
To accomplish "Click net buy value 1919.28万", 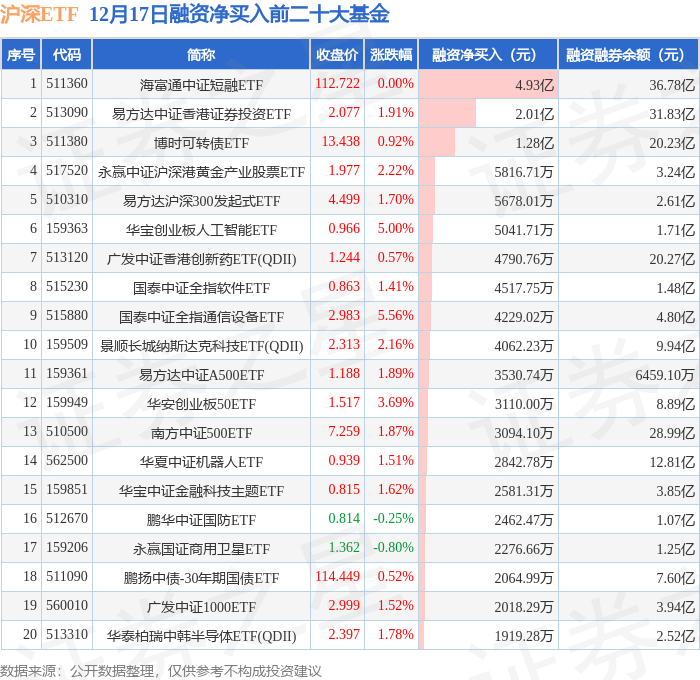I will [524, 636].
